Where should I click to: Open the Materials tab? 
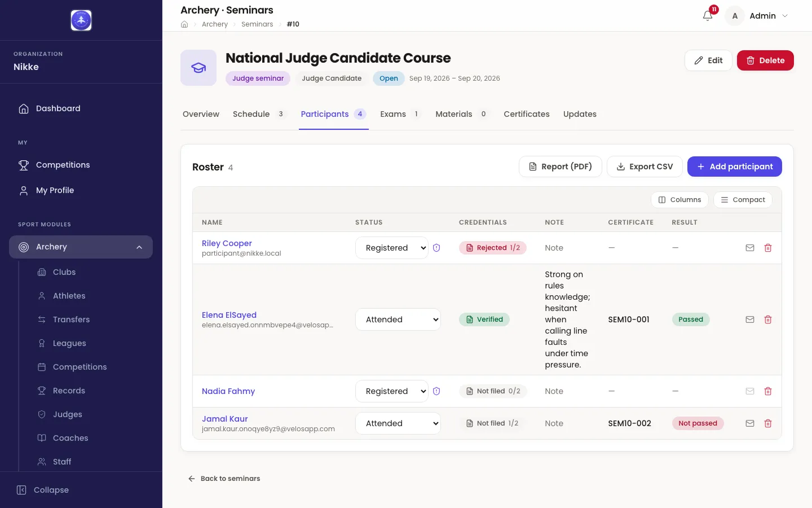pyautogui.click(x=462, y=114)
